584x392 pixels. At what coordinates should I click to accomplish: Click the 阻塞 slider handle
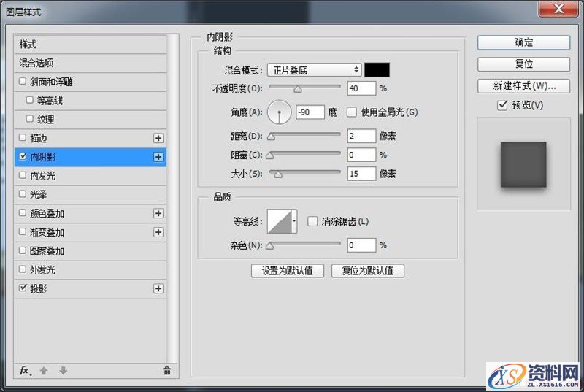pyautogui.click(x=270, y=155)
